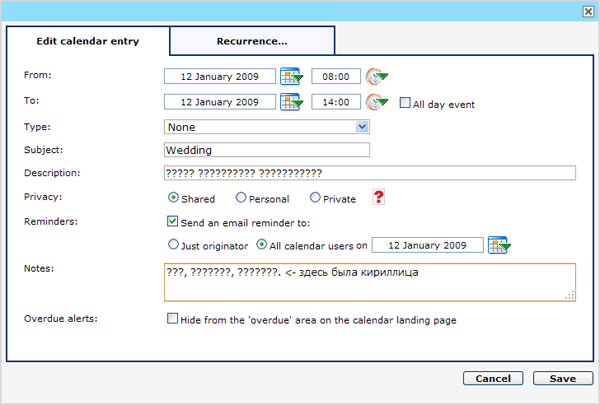This screenshot has width=600, height=405.
Task: Click the Subject field containing Wedding
Action: click(267, 150)
